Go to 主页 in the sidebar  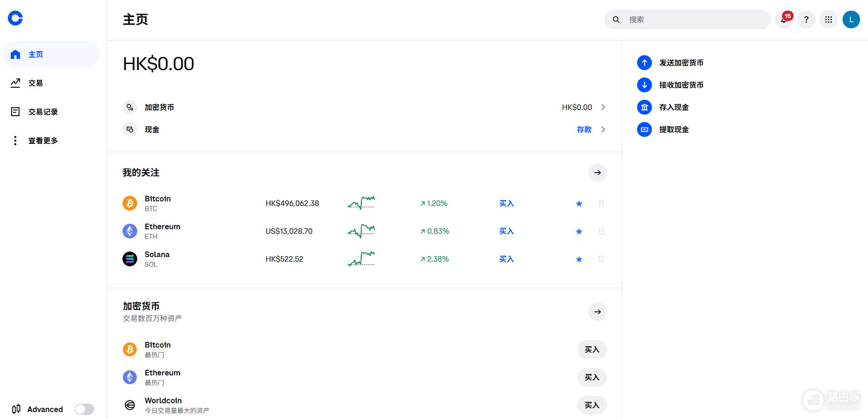[51, 54]
